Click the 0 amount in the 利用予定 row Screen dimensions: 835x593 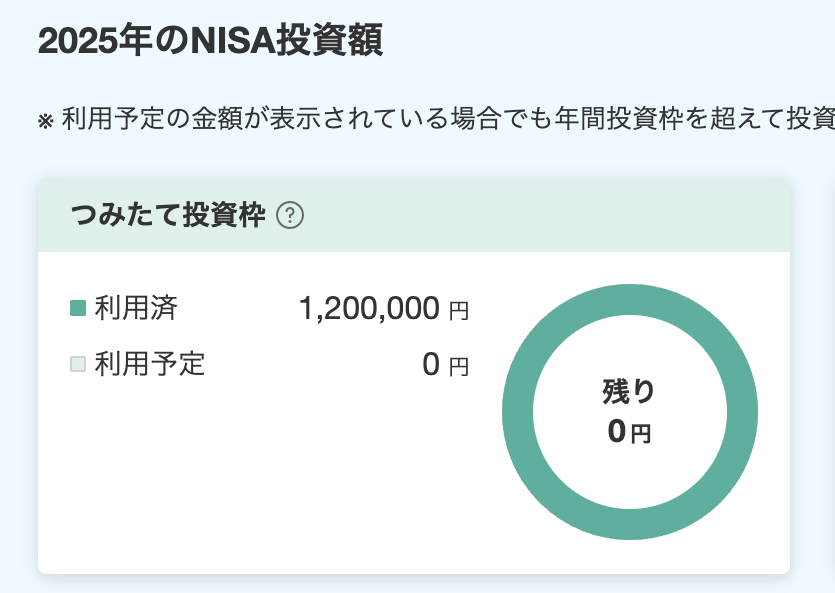[431, 365]
